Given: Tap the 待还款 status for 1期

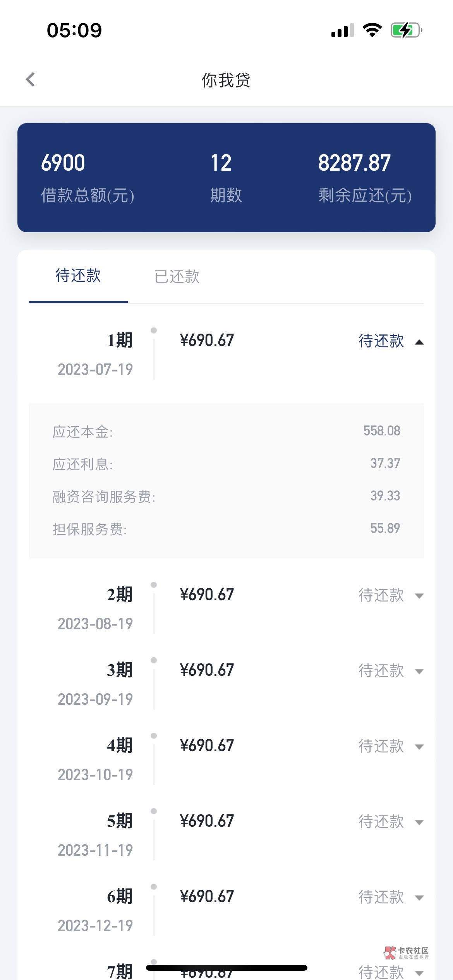Looking at the screenshot, I should 381,341.
